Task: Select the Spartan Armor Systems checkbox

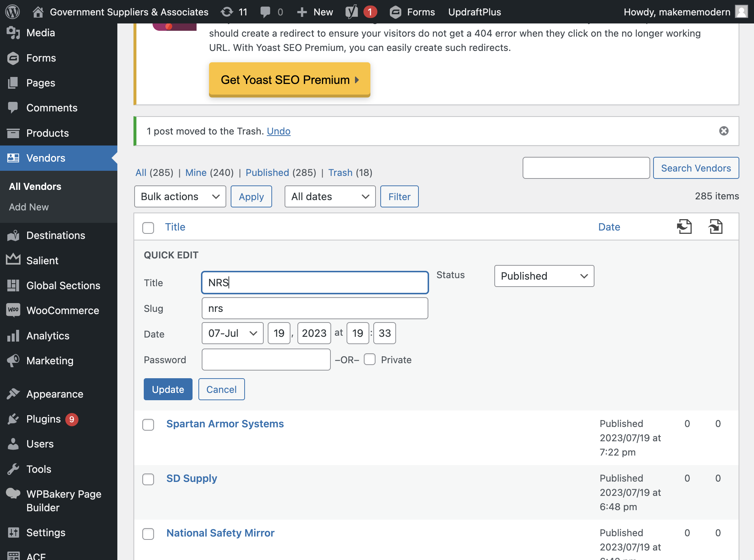Action: click(x=148, y=425)
